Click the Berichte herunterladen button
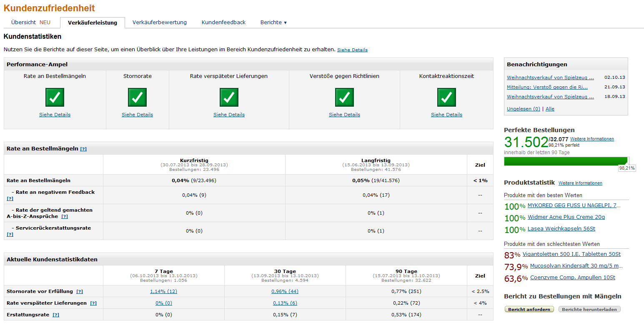This screenshot has height=328, width=644. tap(589, 309)
